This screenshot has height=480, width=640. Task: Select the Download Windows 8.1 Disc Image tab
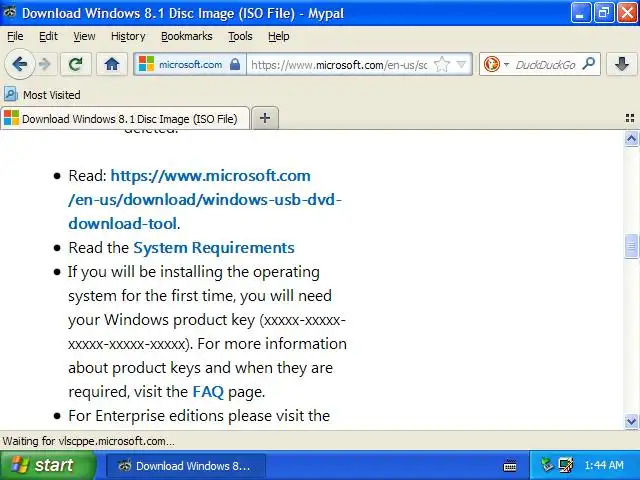tap(125, 118)
